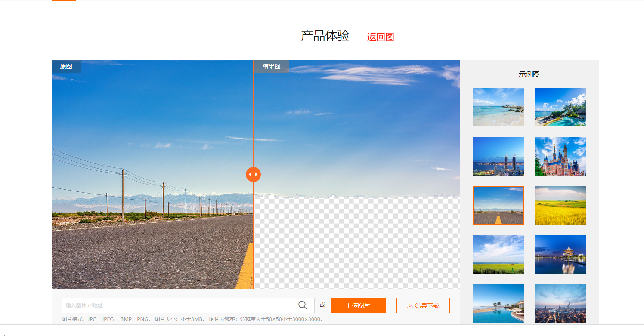This screenshot has height=336, width=644.
Task: Click the 图片格式 requirements text line
Action: pos(192,319)
